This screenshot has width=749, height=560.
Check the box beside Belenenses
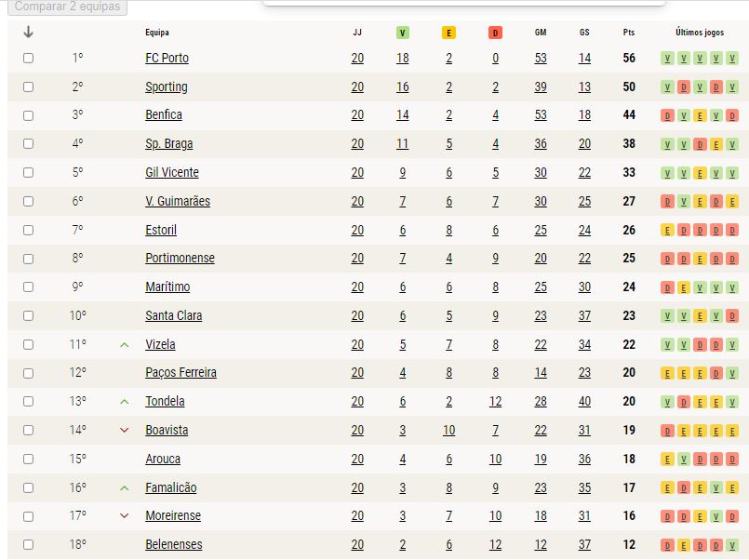point(28,544)
